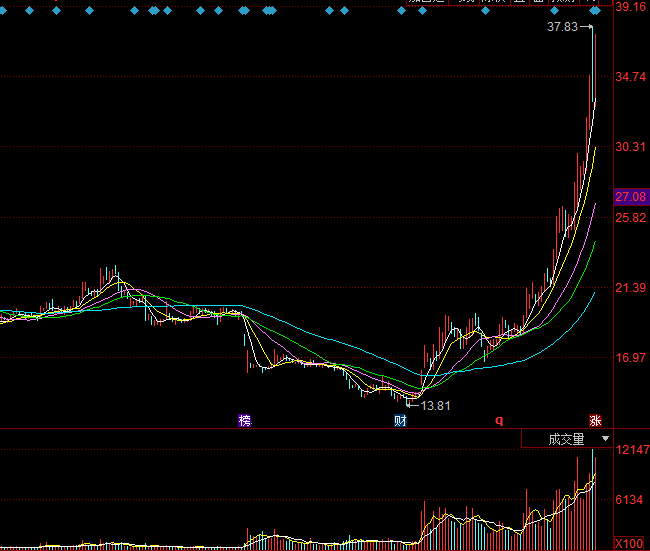The image size is (650, 551).
Task: Click the highlighted 27.08 price tag
Action: (x=632, y=197)
